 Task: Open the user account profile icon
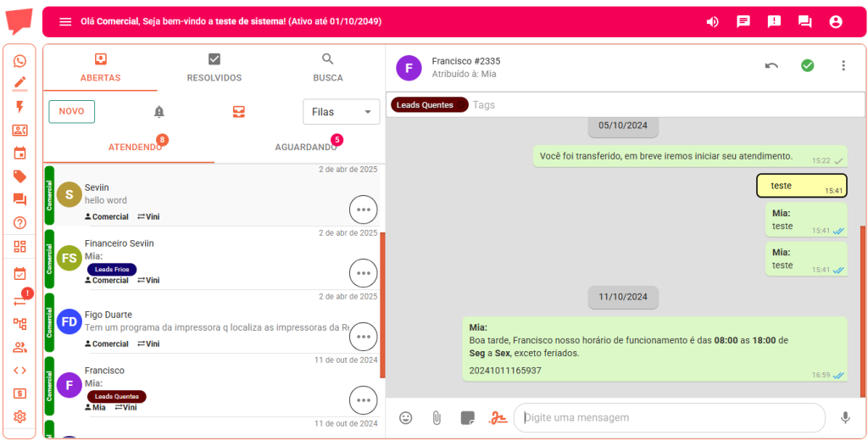tap(836, 22)
